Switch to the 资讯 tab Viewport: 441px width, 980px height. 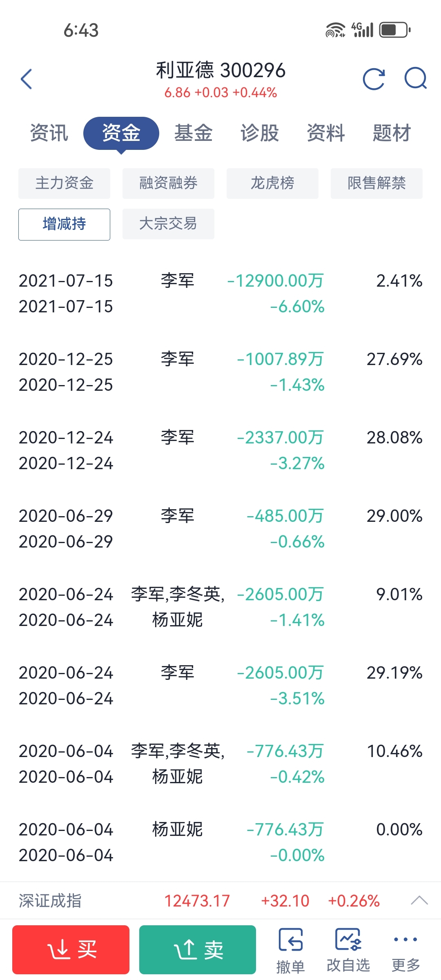click(49, 133)
